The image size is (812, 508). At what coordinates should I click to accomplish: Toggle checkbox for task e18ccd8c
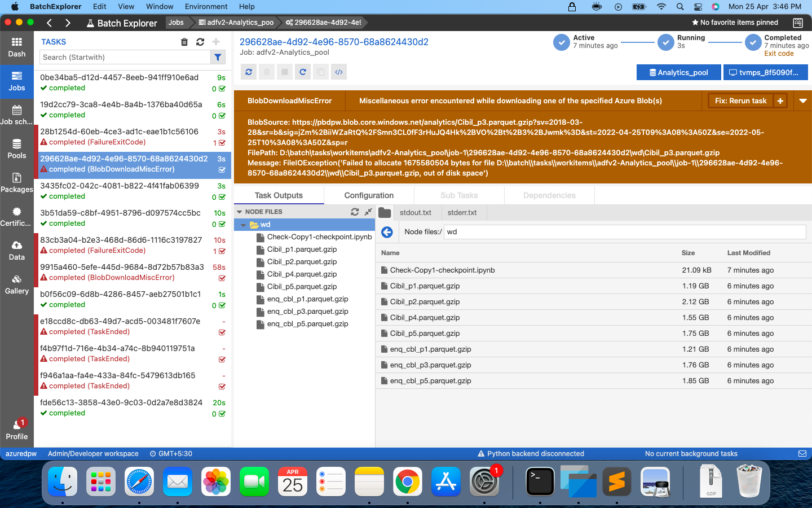(x=222, y=332)
